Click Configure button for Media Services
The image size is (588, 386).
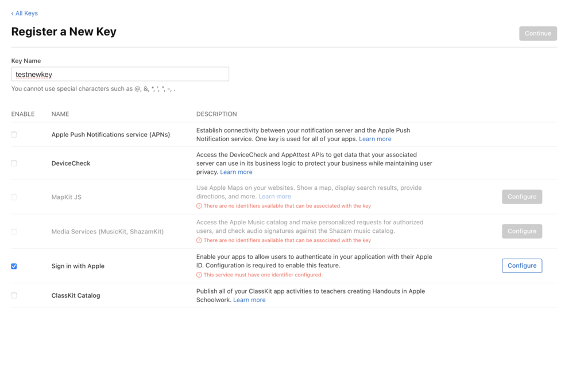click(x=521, y=231)
